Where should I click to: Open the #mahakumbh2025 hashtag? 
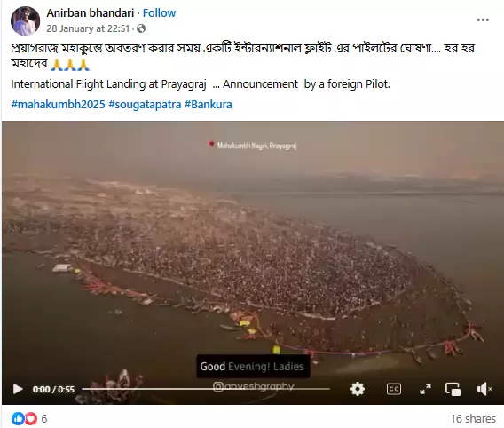point(58,104)
